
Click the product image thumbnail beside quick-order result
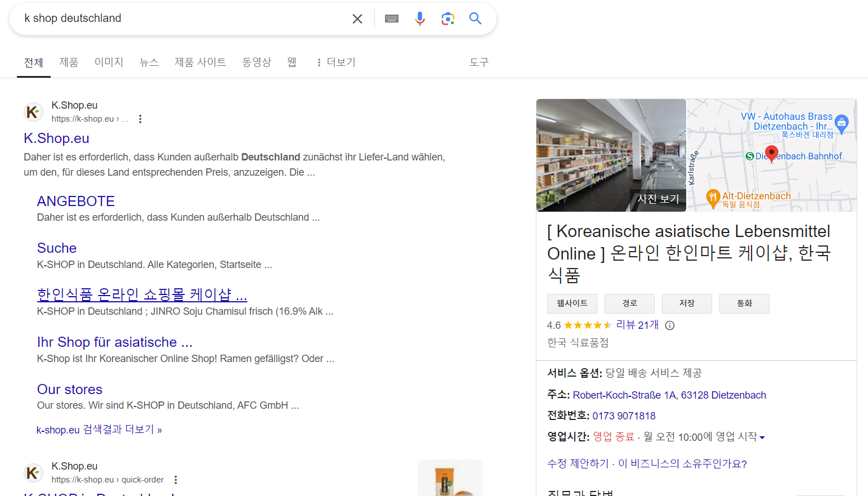[450, 478]
